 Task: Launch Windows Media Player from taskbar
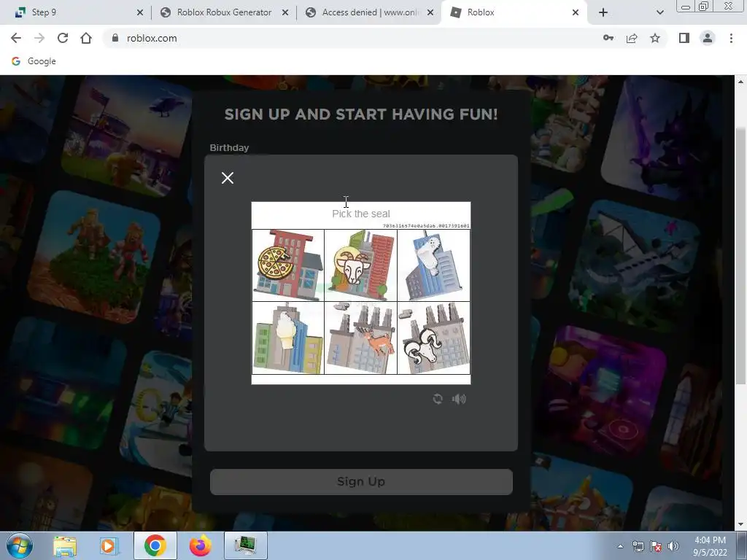point(108,545)
